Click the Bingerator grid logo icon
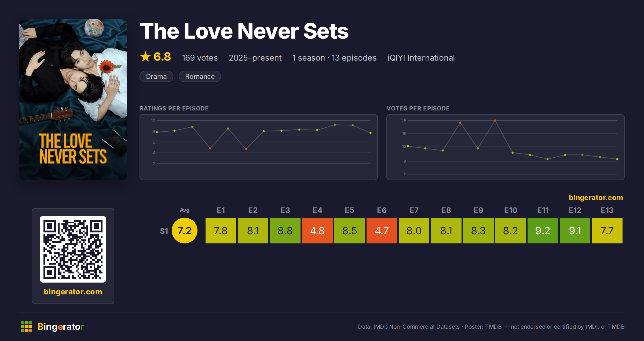The image size is (644, 341). pos(26,327)
